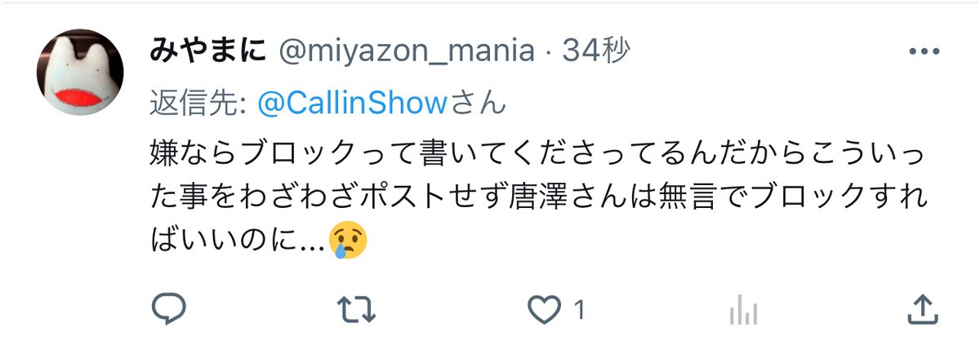The image size is (980, 345).
Task: Visit the @miyazon_mania handle
Action: coord(407,53)
